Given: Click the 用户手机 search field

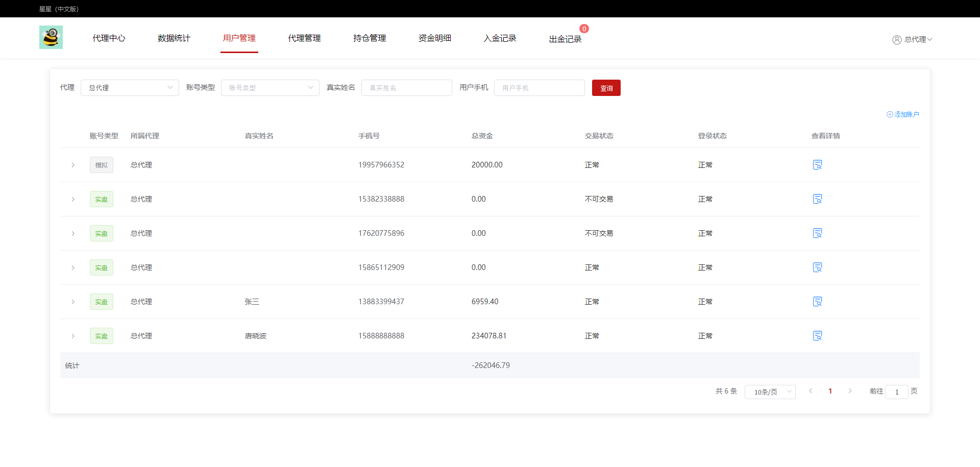Looking at the screenshot, I should pyautogui.click(x=539, y=88).
